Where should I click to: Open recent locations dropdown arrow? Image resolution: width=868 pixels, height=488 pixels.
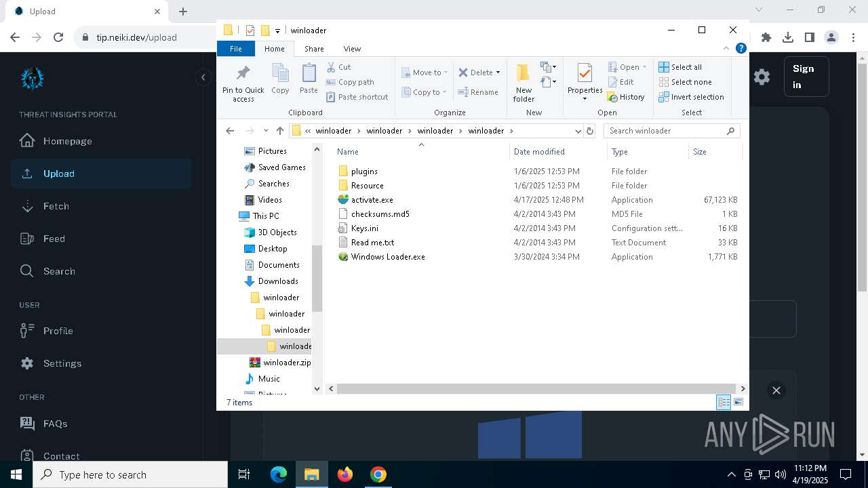click(265, 131)
